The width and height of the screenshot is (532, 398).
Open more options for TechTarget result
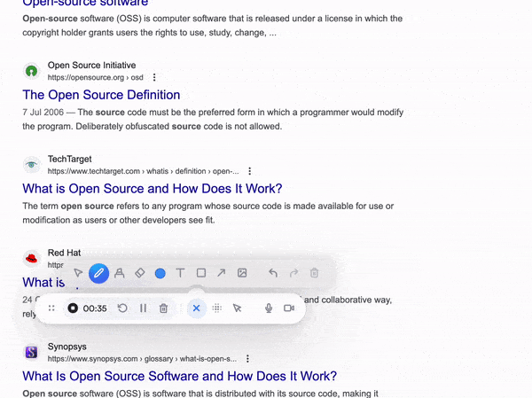[250, 171]
